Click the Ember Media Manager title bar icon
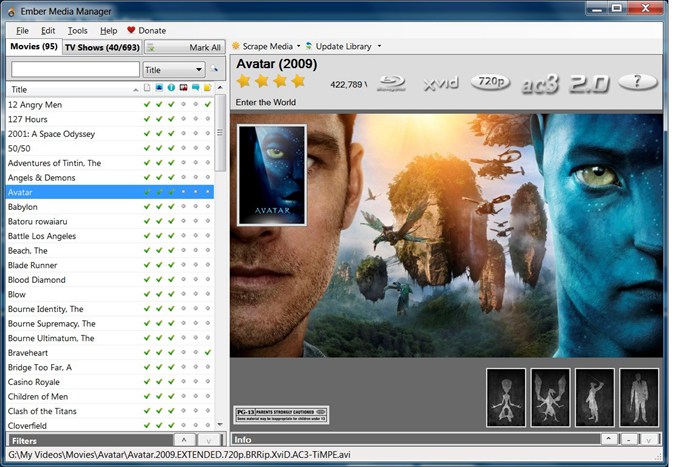 (11, 12)
